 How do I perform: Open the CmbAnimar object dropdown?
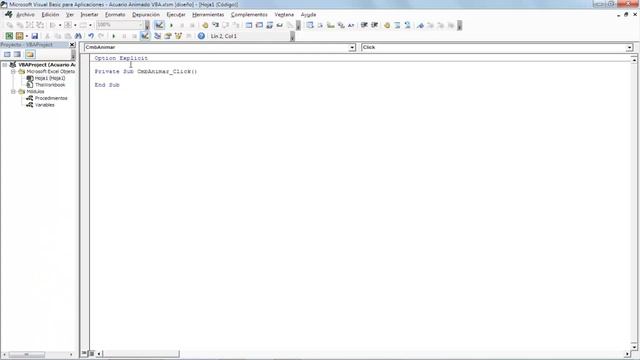pyautogui.click(x=352, y=48)
